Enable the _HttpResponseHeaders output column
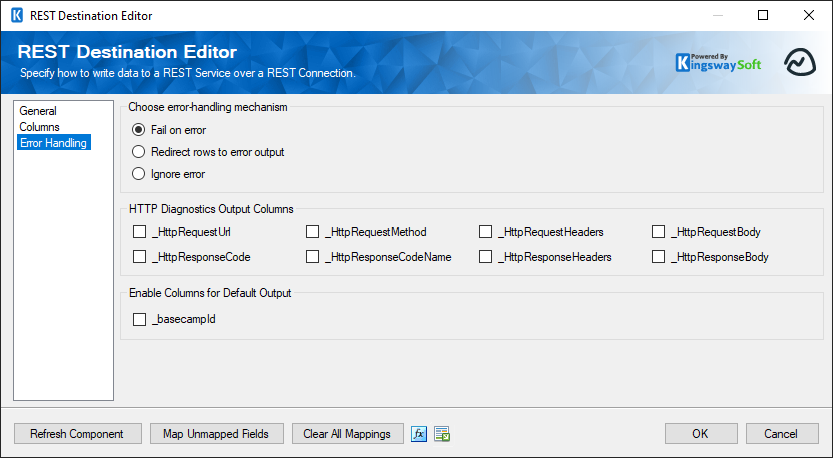This screenshot has height=458, width=833. tap(486, 257)
